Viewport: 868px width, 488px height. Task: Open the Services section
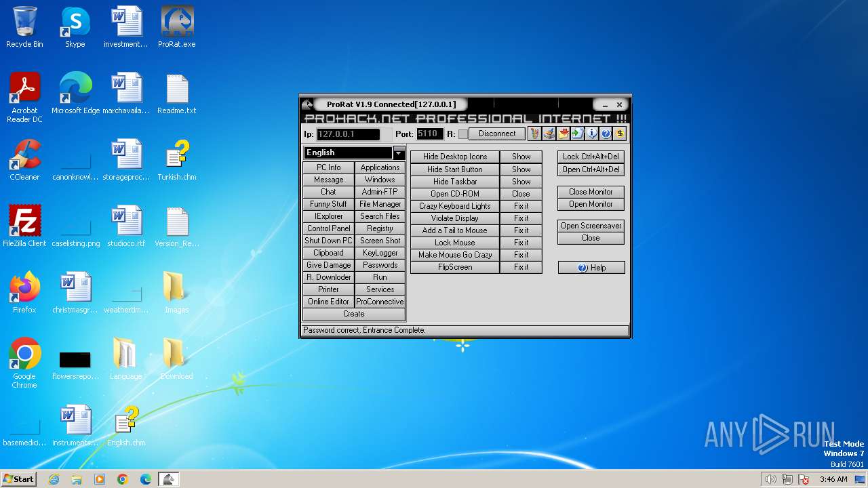380,289
